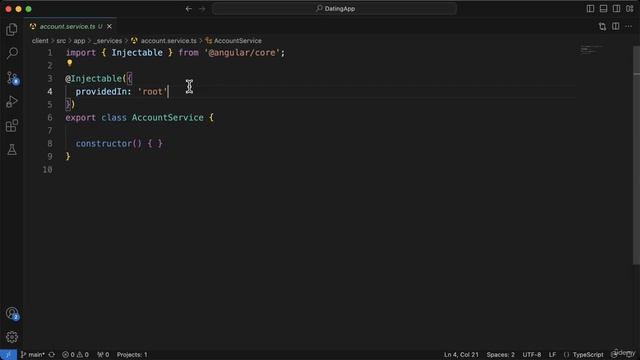Select the src breadcrumb
This screenshot has height=360, width=640.
point(61,41)
